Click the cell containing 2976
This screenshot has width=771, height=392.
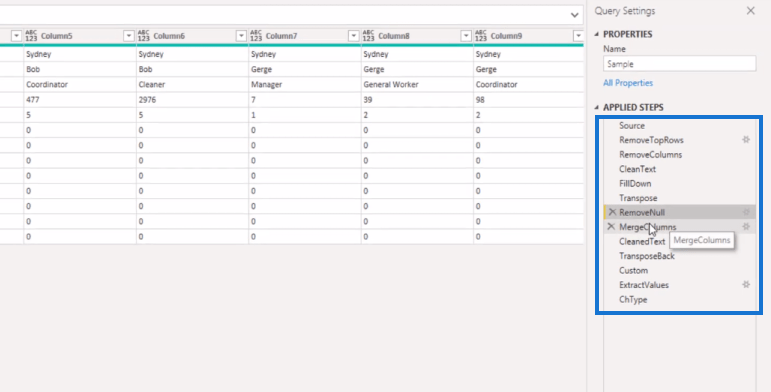[x=192, y=99]
